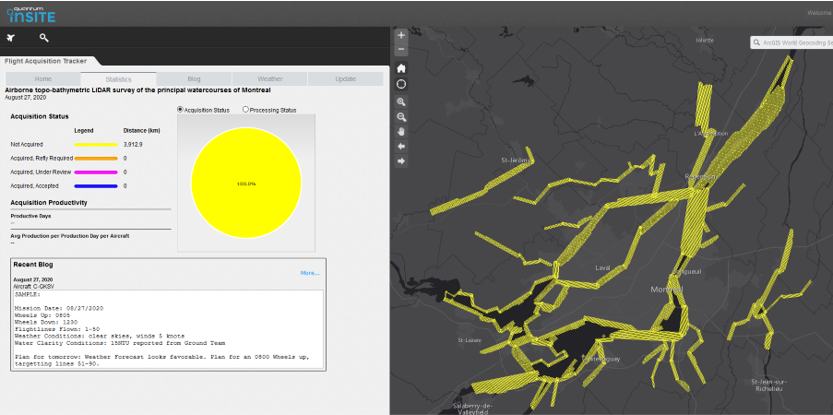833x415 pixels.
Task: Go to previous map extent arrow
Action: pyautogui.click(x=401, y=146)
